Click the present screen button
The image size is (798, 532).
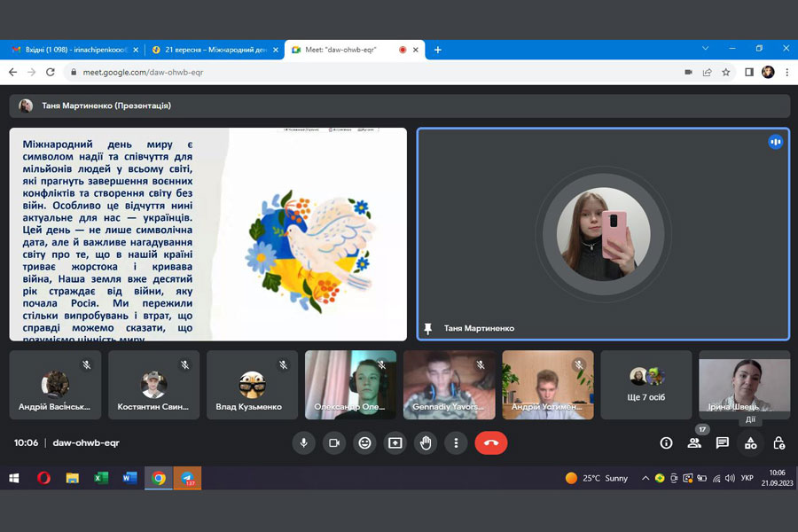click(x=395, y=443)
